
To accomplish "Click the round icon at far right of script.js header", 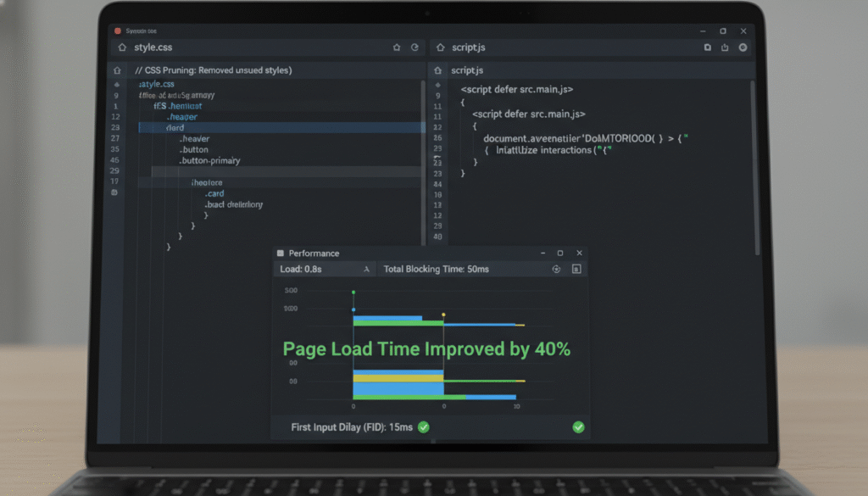I will pyautogui.click(x=743, y=48).
